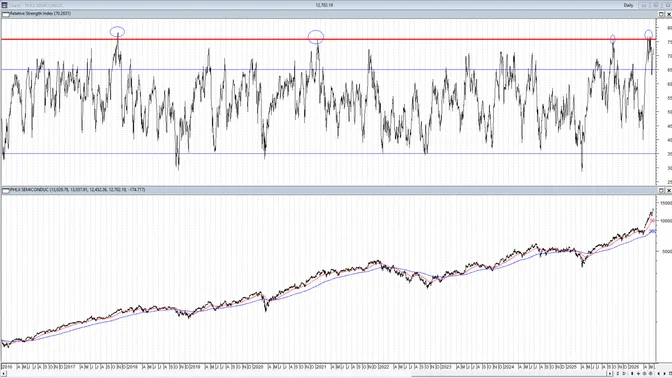Screen dimensions: 672x378
Task: Click the scroll-right triangle in bottom toolbar
Action: click(665, 374)
